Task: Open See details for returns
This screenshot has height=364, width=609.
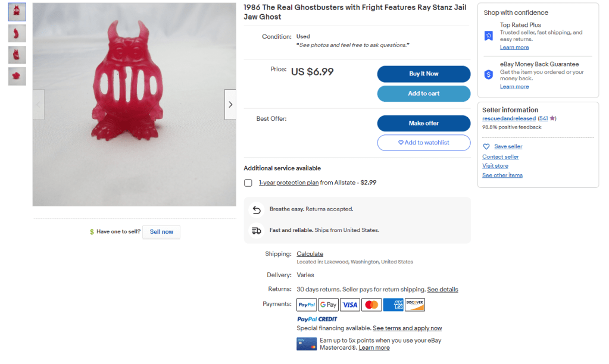Action: point(442,290)
